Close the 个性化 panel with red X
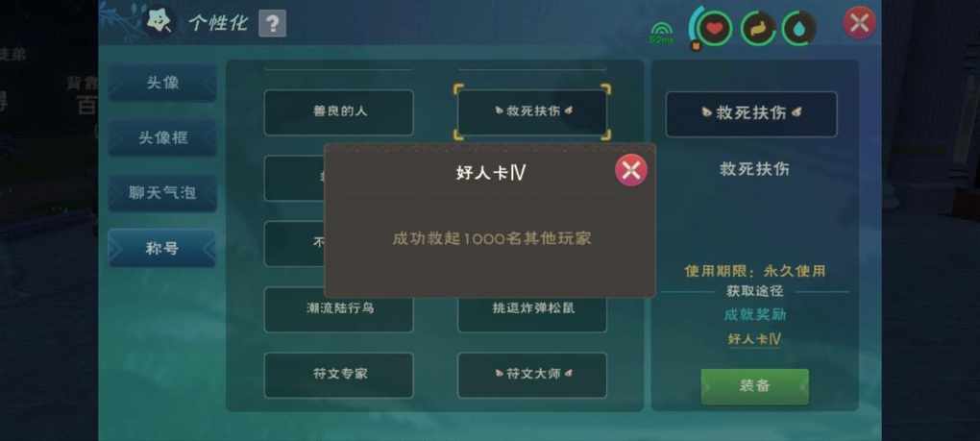 (859, 23)
